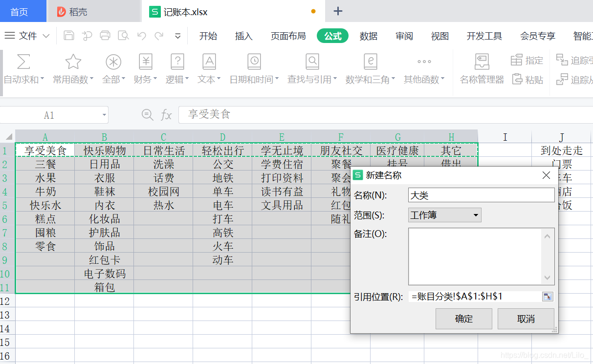
Task: Open the Lookup and Reference functions icon
Action: [x=312, y=62]
